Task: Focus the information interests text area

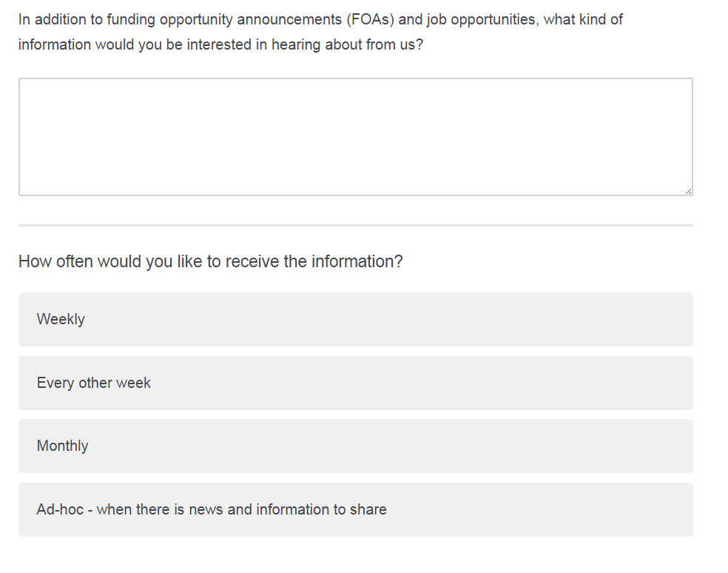Action: click(x=355, y=137)
